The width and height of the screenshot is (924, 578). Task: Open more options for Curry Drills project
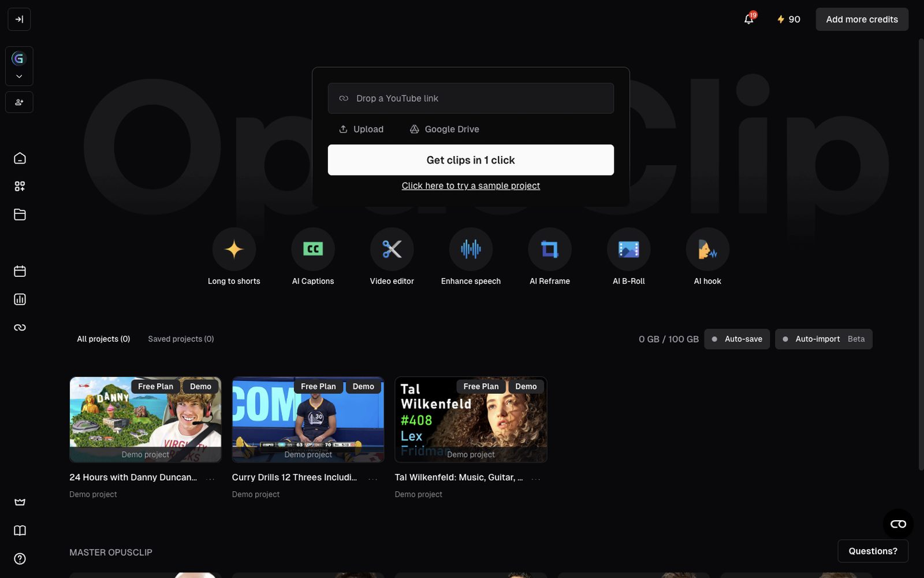[373, 479]
